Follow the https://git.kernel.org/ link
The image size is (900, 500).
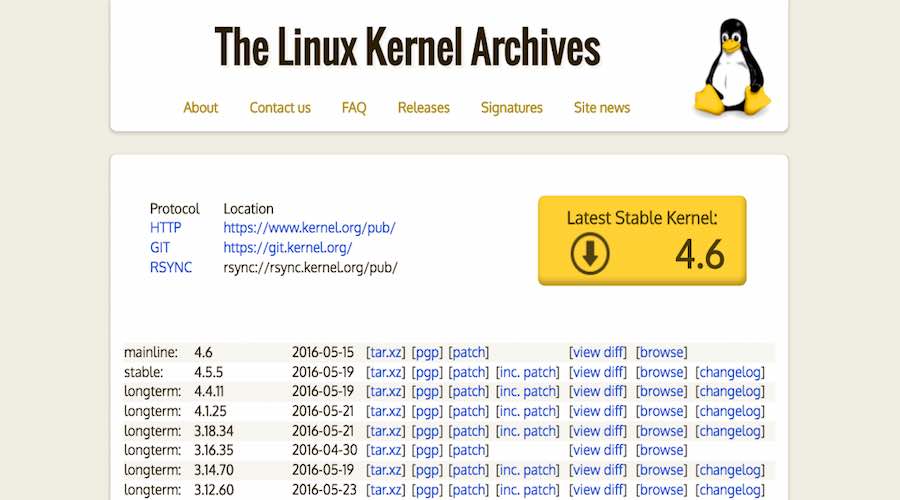(288, 248)
